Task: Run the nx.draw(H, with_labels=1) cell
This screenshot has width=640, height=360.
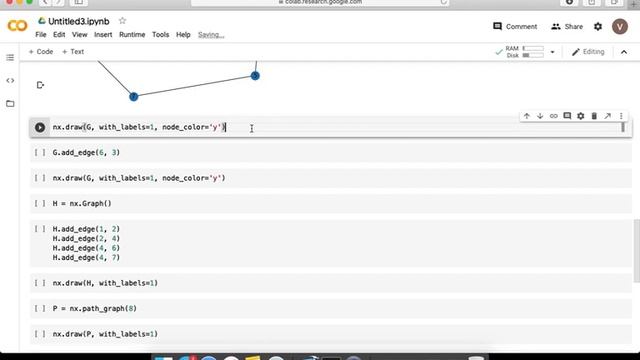Action: (x=40, y=283)
